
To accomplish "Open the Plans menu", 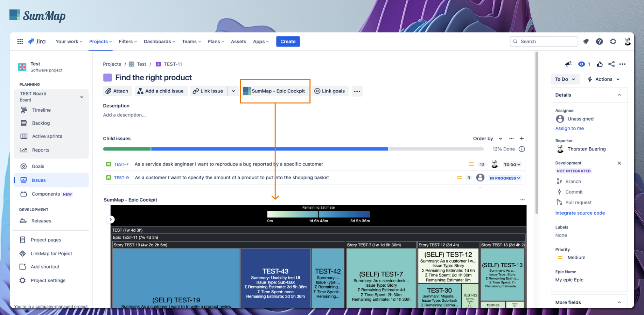I will (216, 41).
